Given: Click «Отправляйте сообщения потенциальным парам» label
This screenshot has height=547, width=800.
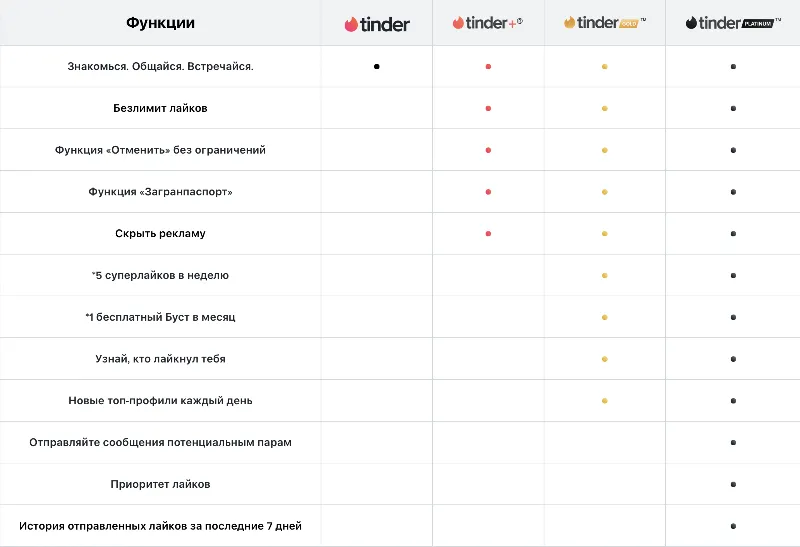Looking at the screenshot, I should coord(160,442).
